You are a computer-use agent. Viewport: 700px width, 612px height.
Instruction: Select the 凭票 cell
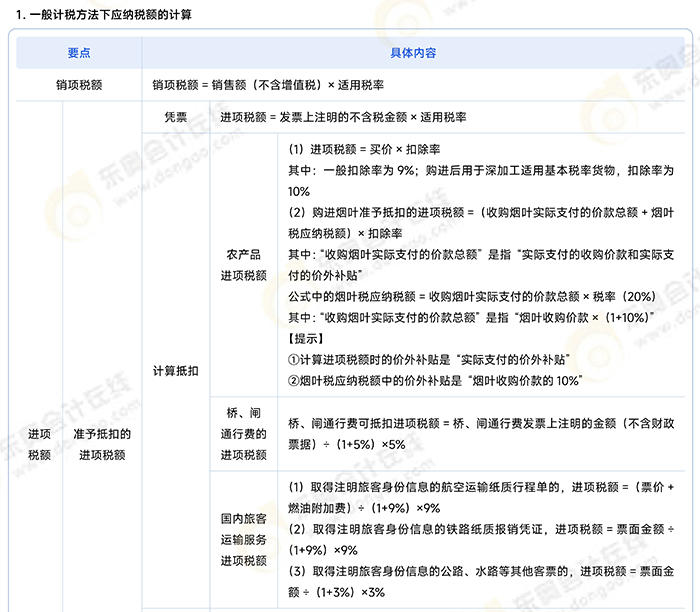(175, 117)
